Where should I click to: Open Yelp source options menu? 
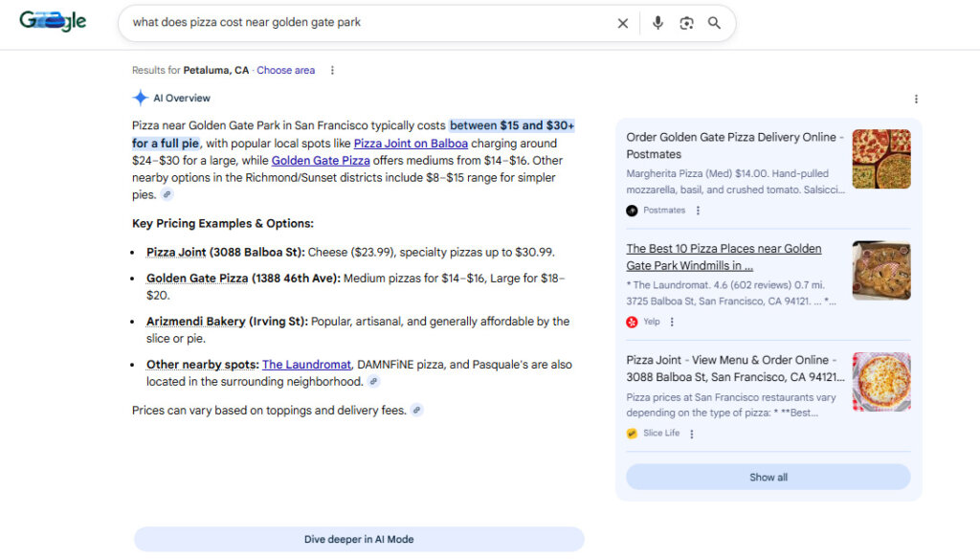672,322
